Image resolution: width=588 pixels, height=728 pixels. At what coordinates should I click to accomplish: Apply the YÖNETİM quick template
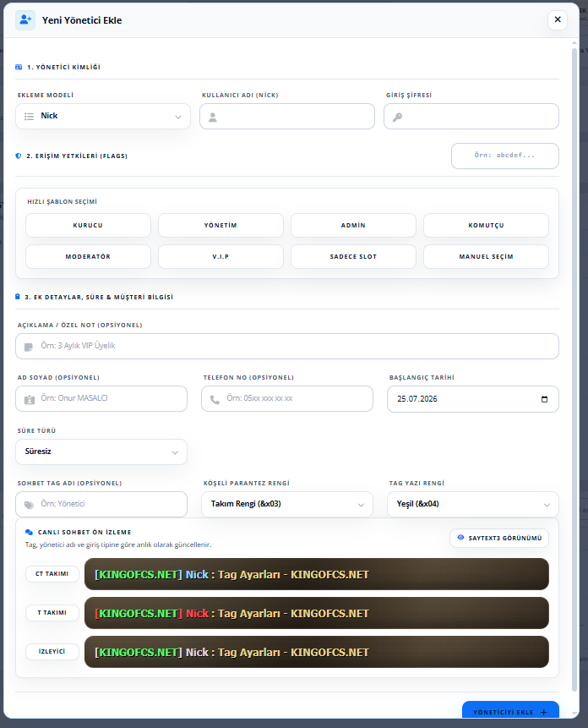coord(220,225)
